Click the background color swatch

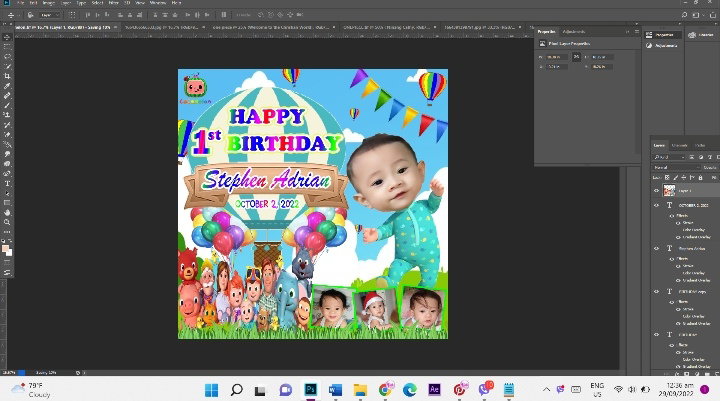point(9,252)
